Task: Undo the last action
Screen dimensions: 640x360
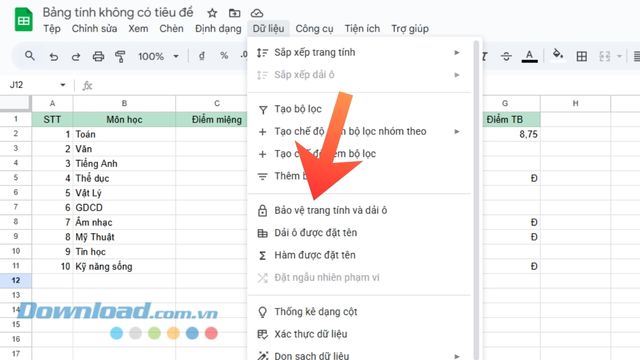Action: pyautogui.click(x=53, y=56)
